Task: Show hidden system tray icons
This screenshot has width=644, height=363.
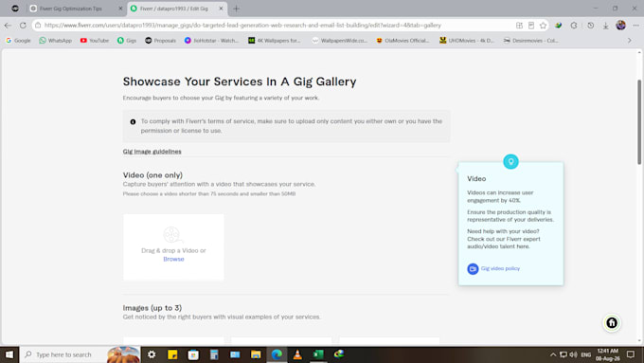Action: (553, 354)
